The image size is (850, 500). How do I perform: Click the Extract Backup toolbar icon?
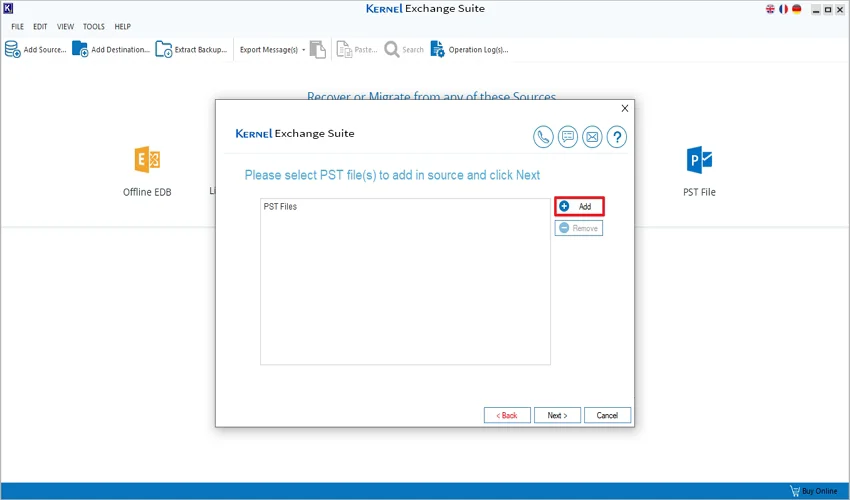coord(163,49)
